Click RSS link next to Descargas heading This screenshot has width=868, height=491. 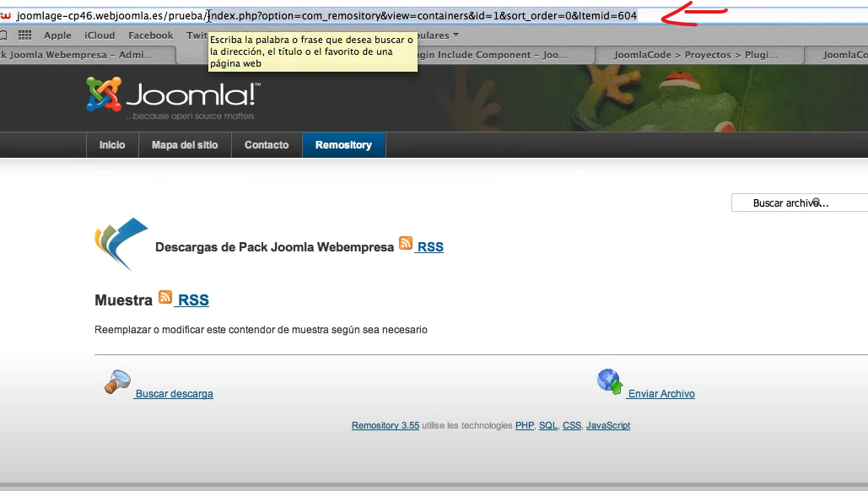click(x=430, y=247)
